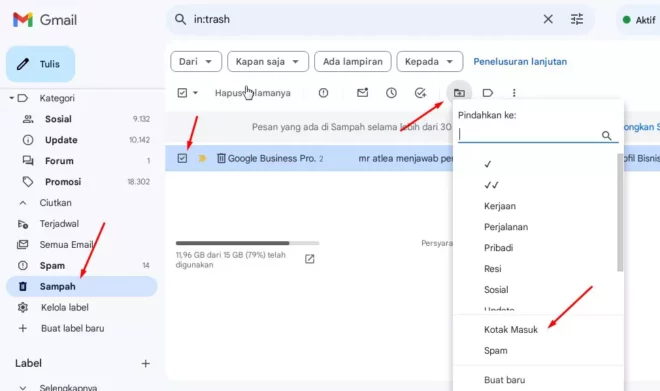660x391 pixels.
Task: Open Terjadwal folder
Action: (x=59, y=224)
